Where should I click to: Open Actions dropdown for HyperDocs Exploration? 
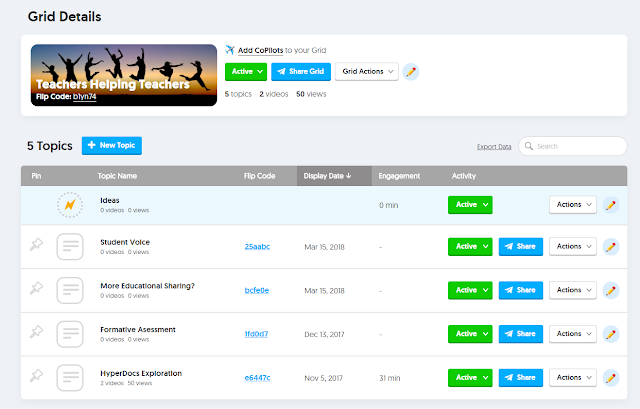[x=573, y=378]
